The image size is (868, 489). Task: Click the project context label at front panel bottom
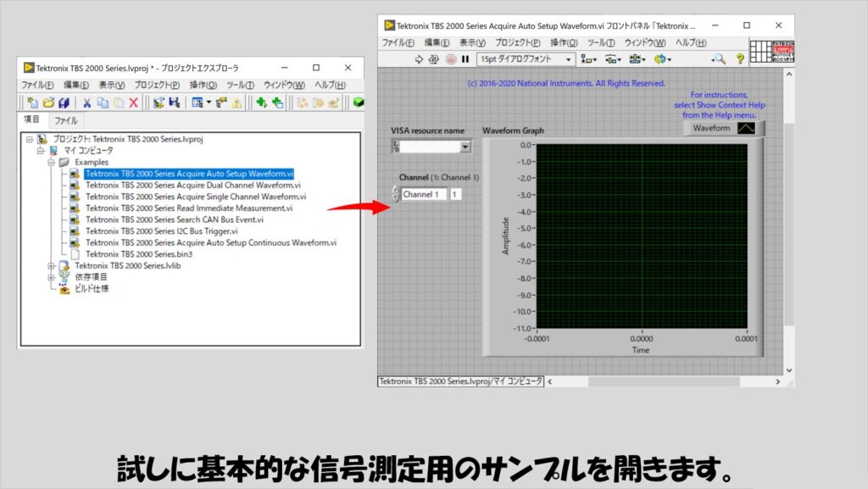point(460,381)
